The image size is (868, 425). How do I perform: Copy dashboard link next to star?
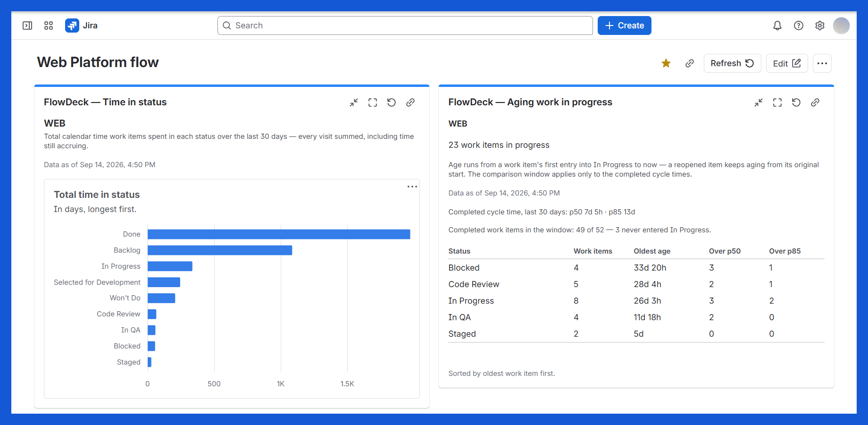point(690,63)
